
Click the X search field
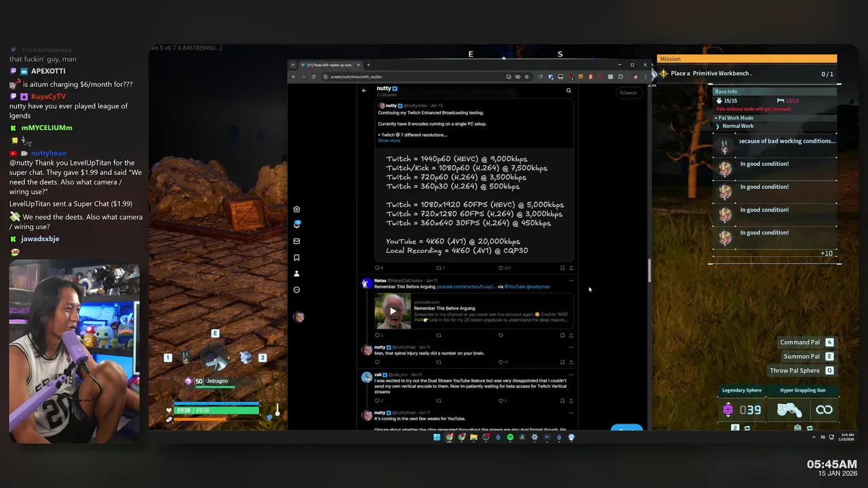tap(629, 93)
